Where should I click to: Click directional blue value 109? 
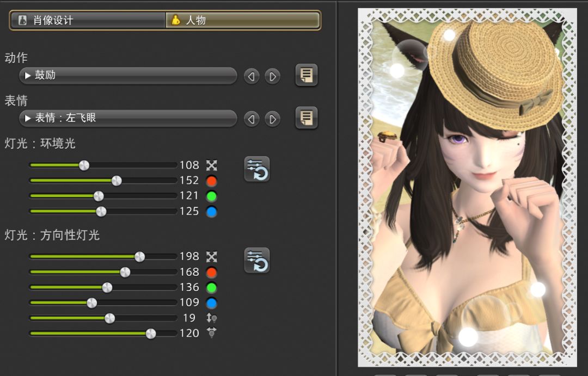(x=189, y=303)
